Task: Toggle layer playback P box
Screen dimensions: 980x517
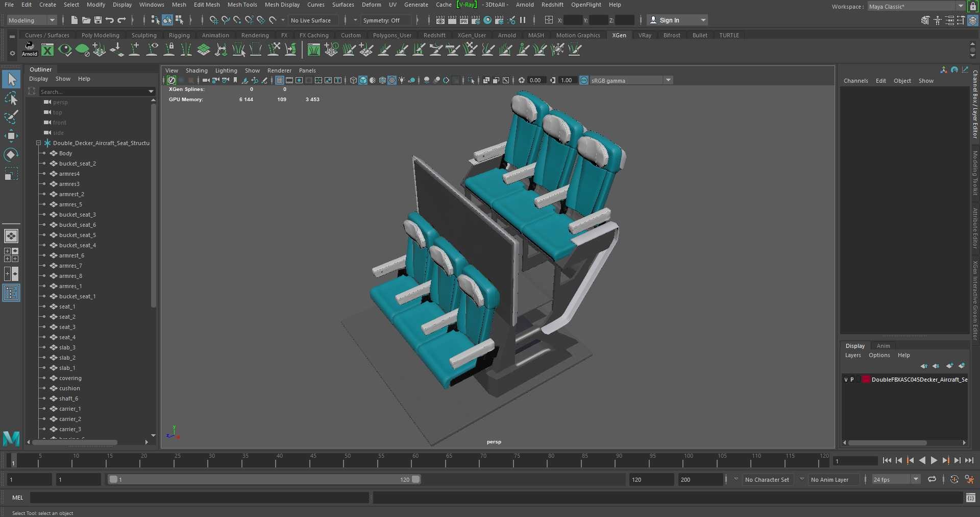Action: 852,380
